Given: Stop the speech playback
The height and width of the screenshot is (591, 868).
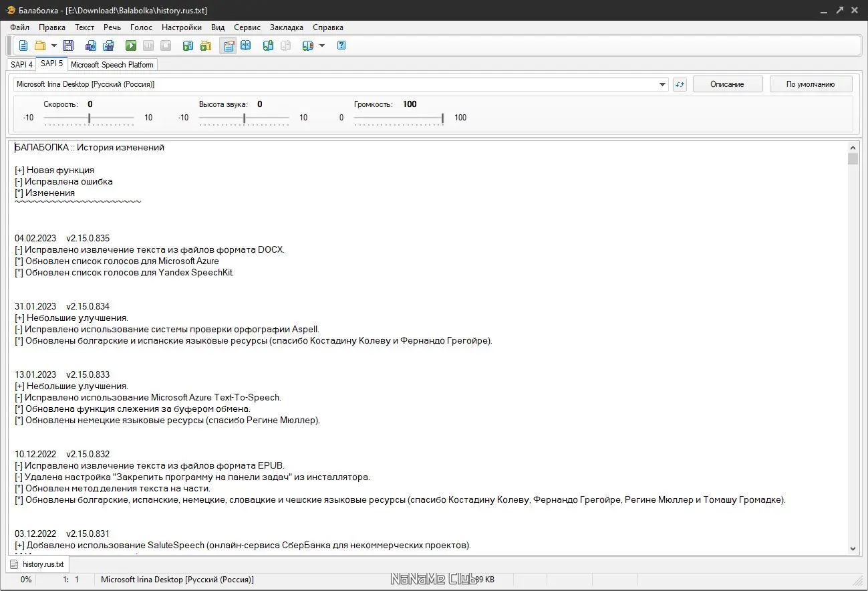Looking at the screenshot, I should 166,45.
